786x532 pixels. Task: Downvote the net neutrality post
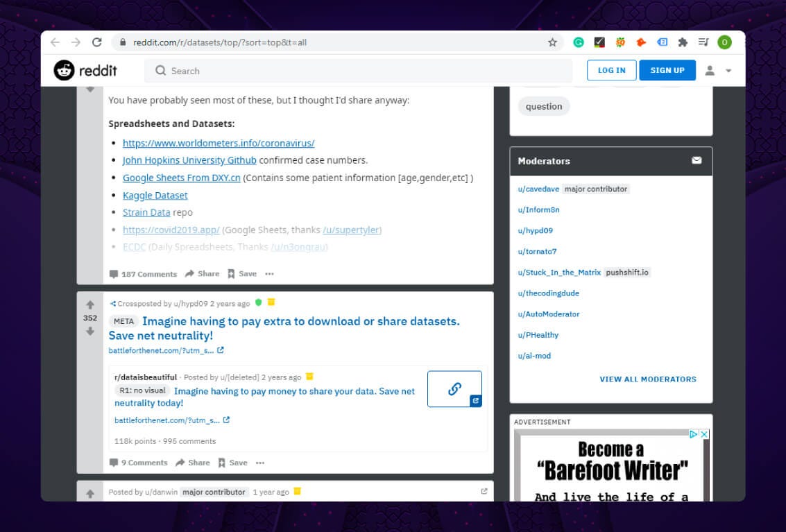pos(90,331)
